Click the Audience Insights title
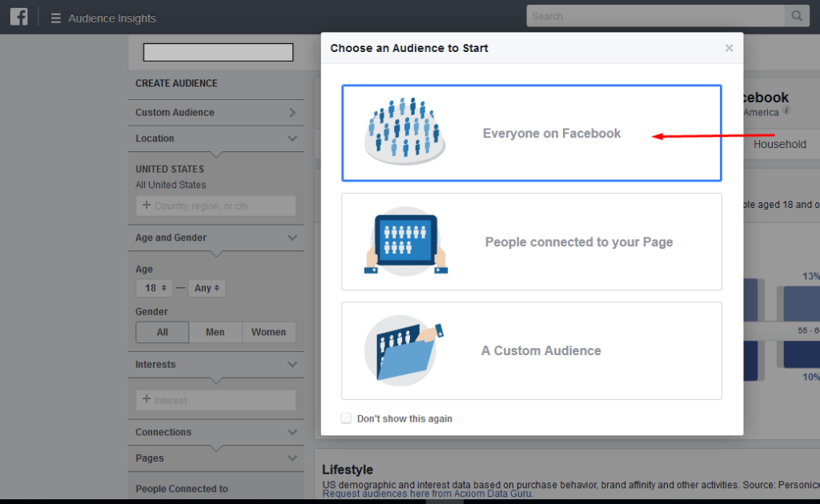This screenshot has height=504, width=820. (112, 18)
